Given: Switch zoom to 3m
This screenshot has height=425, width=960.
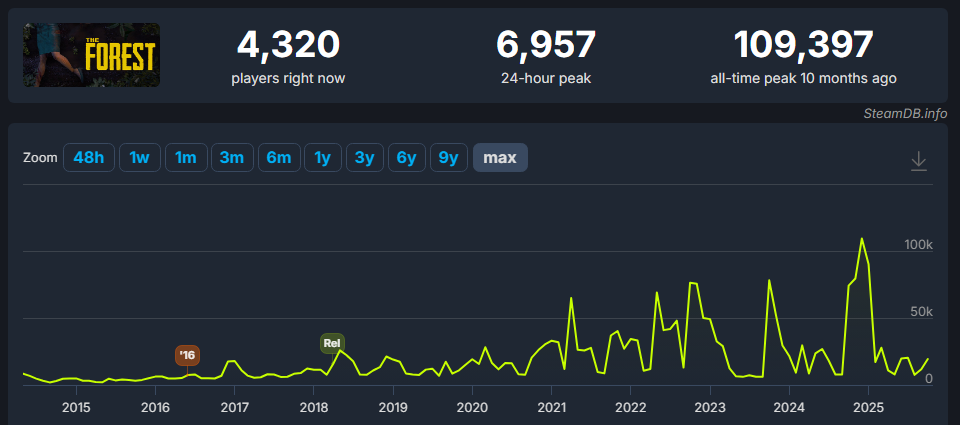Looking at the screenshot, I should pos(231,158).
